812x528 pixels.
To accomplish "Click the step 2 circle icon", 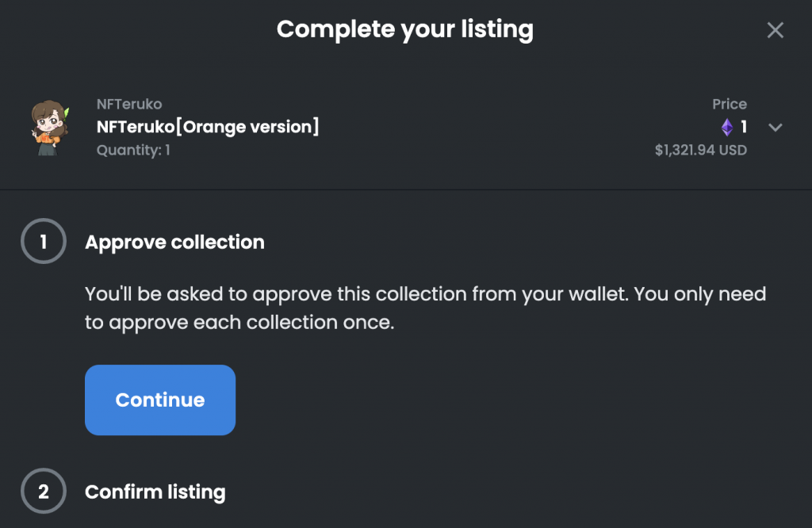I will point(43,492).
